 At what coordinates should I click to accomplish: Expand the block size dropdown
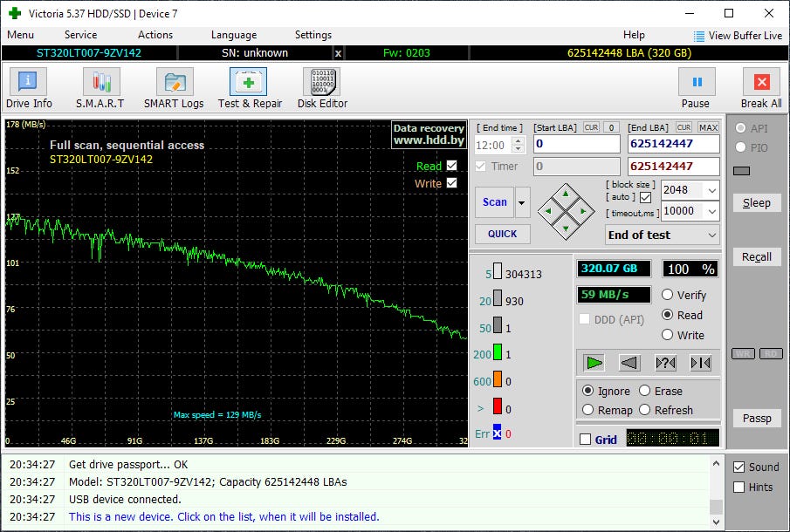(711, 190)
